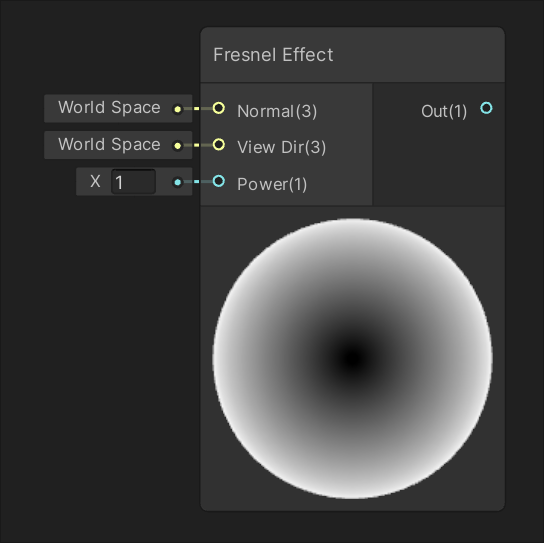Click the X value field containing 1
The height and width of the screenshot is (543, 544).
click(x=133, y=181)
